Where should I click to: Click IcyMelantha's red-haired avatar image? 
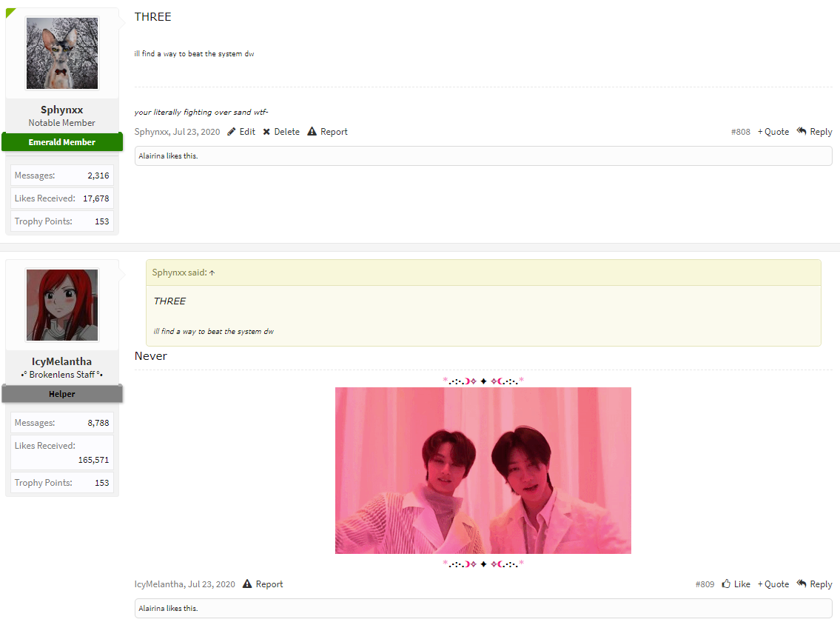[x=62, y=305]
